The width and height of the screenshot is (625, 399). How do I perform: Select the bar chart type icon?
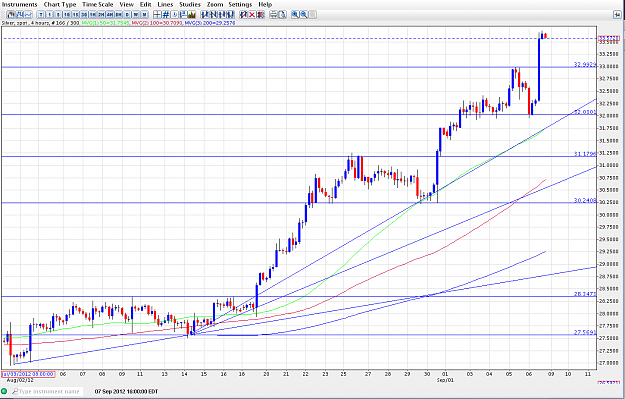point(20,15)
